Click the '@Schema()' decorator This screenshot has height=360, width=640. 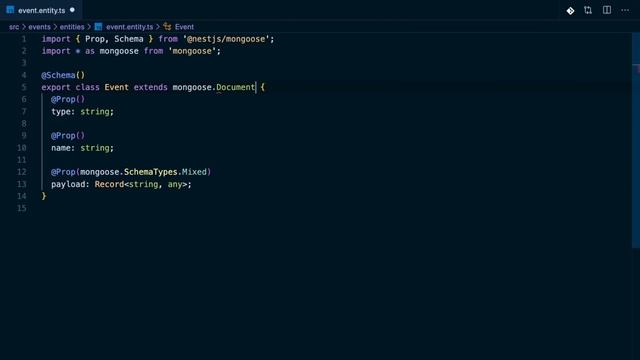(x=63, y=75)
